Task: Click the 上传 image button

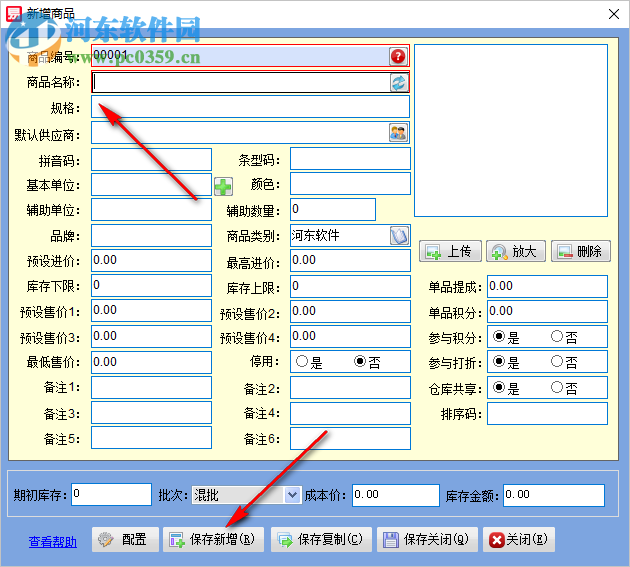Action: [450, 252]
